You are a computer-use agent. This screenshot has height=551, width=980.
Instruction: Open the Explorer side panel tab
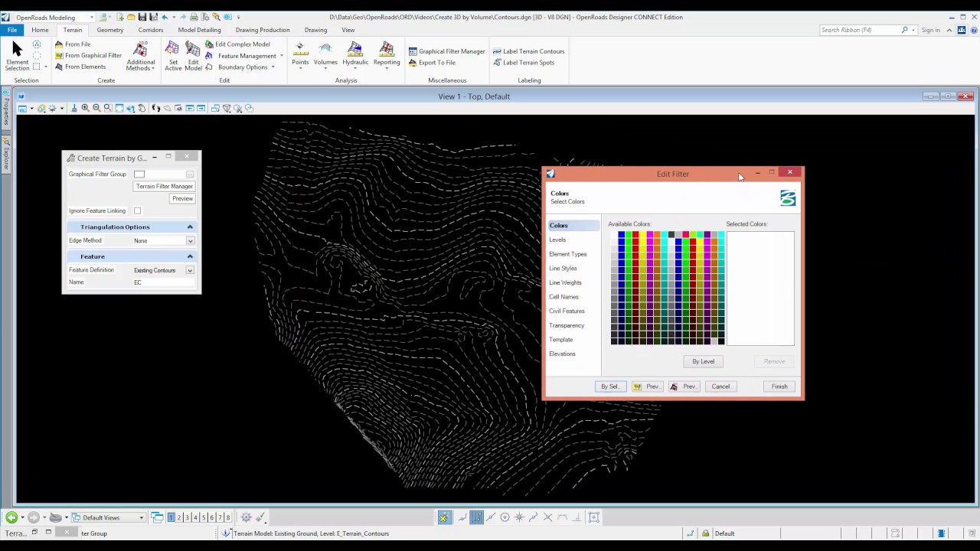[x=6, y=153]
